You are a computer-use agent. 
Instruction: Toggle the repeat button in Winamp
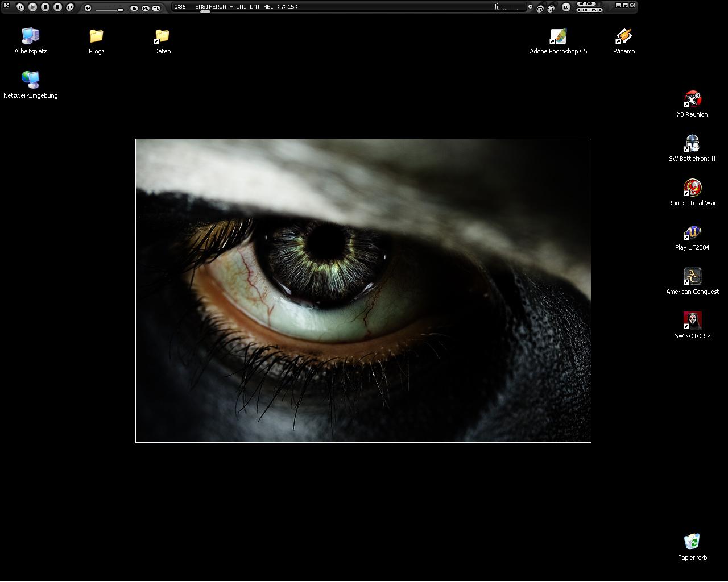pos(540,9)
